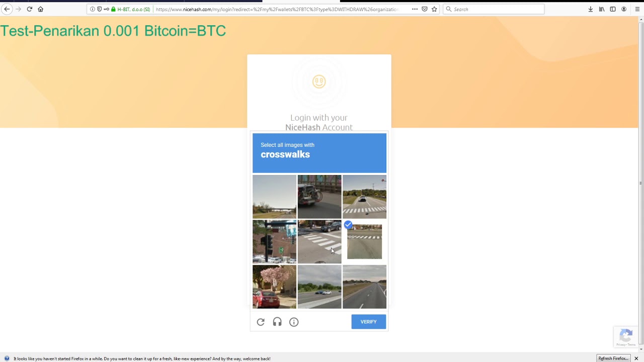The image size is (644, 362).
Task: Open Firefox hamburger menu
Action: (x=636, y=9)
